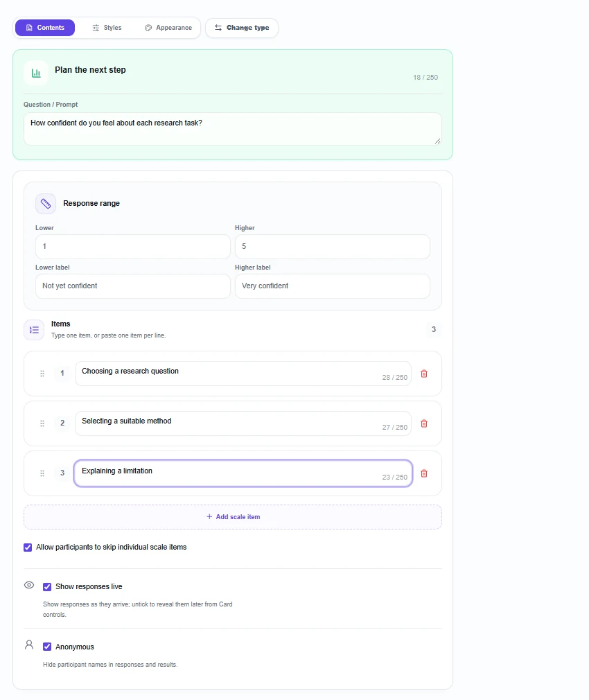This screenshot has width=589, height=700.
Task: Click the hint 'Type one item, or paste one item per line.'
Action: click(x=108, y=335)
